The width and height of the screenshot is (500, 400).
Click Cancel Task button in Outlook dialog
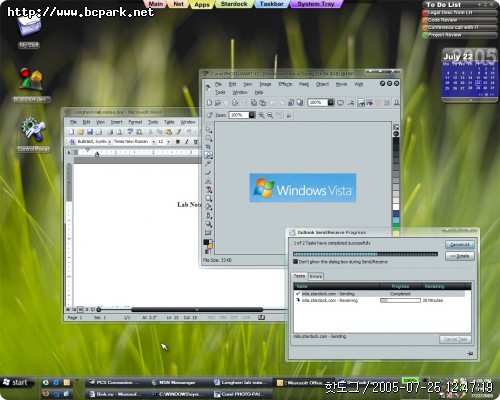[455, 339]
